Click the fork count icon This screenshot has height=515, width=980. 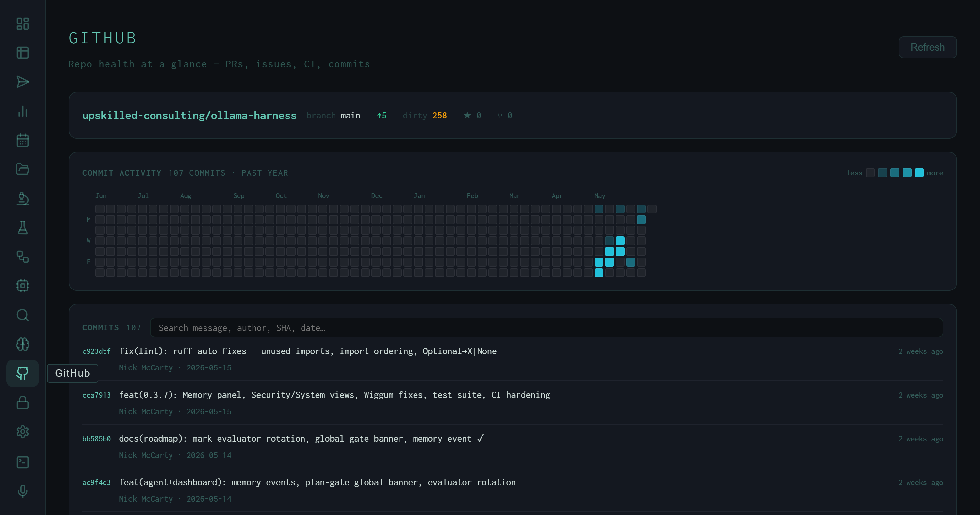tap(500, 116)
